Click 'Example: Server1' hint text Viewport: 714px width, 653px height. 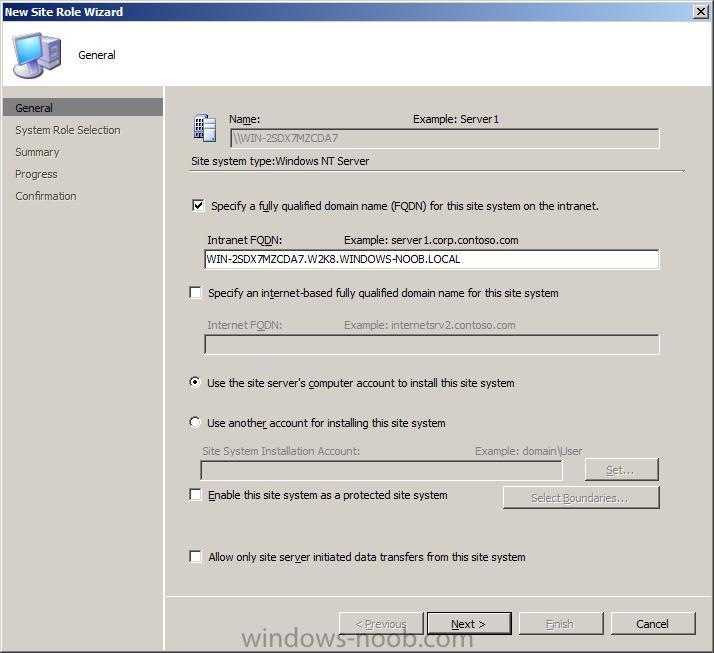(456, 119)
